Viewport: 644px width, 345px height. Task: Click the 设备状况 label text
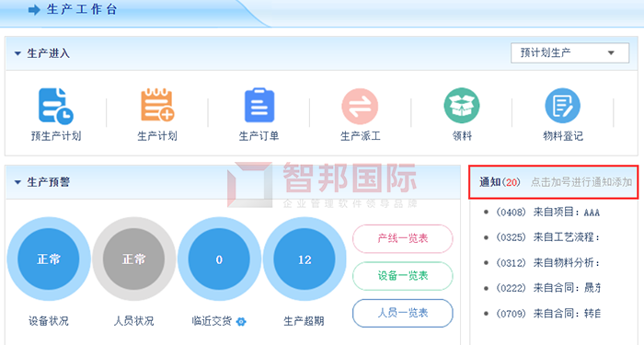[x=49, y=321]
